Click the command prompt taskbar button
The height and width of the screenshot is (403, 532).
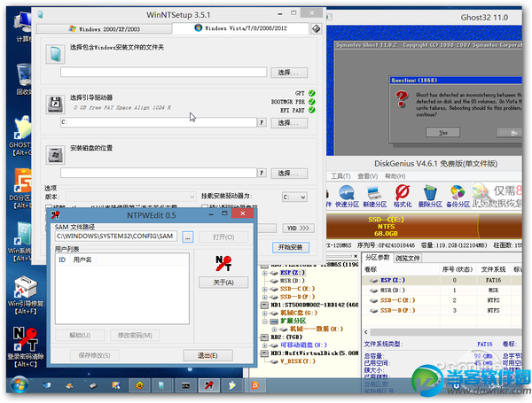(185, 385)
